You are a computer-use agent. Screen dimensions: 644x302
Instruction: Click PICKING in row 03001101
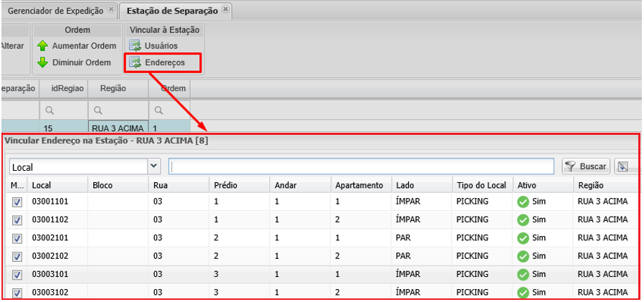pos(473,202)
